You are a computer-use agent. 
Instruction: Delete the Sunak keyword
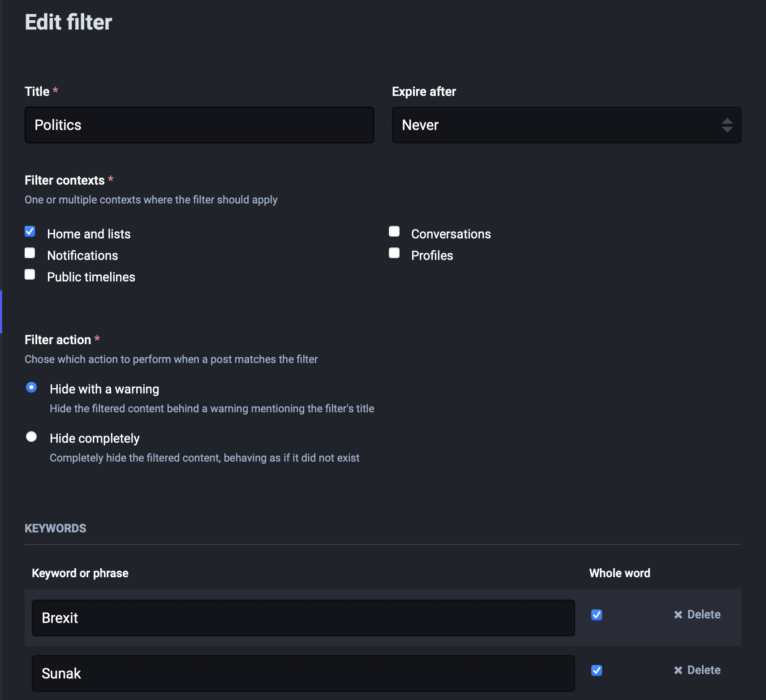(703, 670)
